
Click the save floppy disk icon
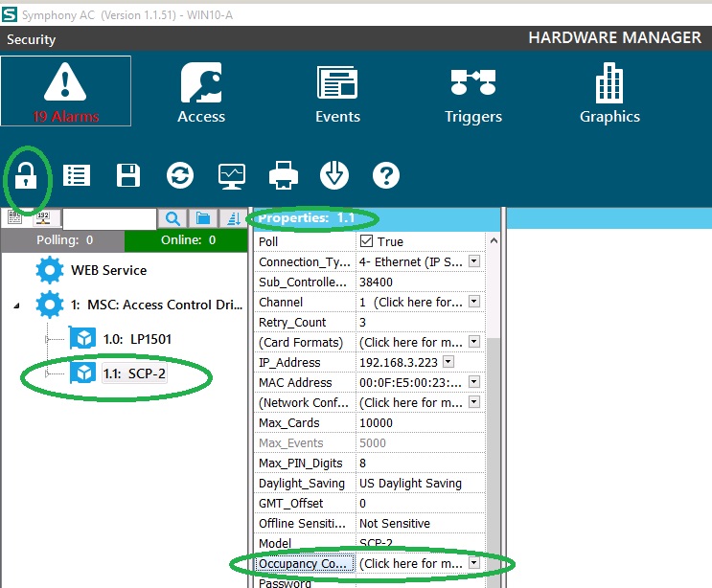[128, 175]
